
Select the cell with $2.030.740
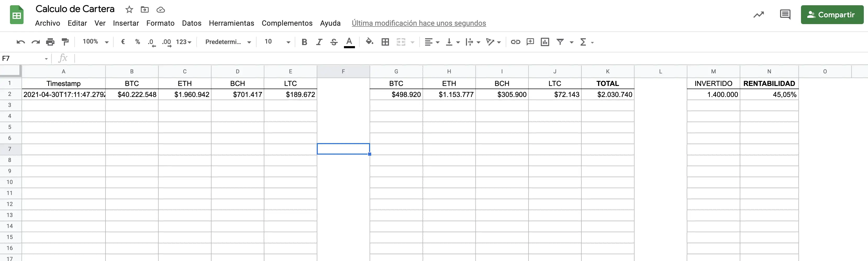point(608,94)
